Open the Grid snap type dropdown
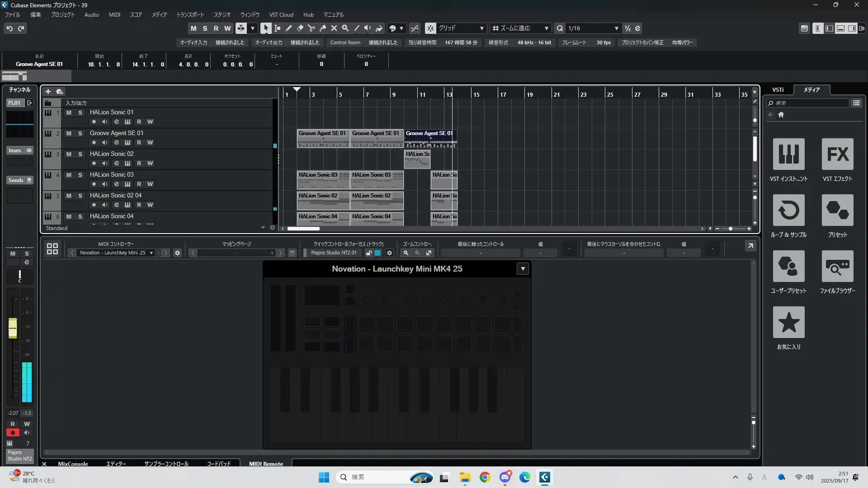The width and height of the screenshot is (868, 488). click(x=481, y=28)
